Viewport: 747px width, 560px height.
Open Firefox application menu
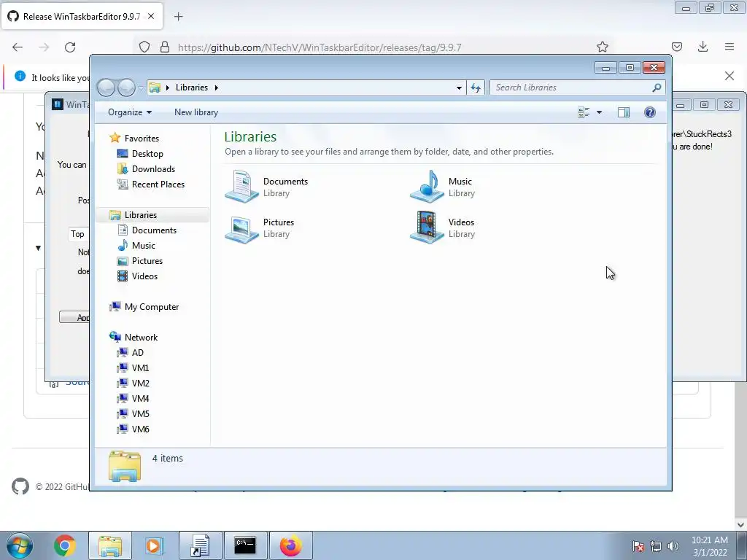tap(729, 47)
